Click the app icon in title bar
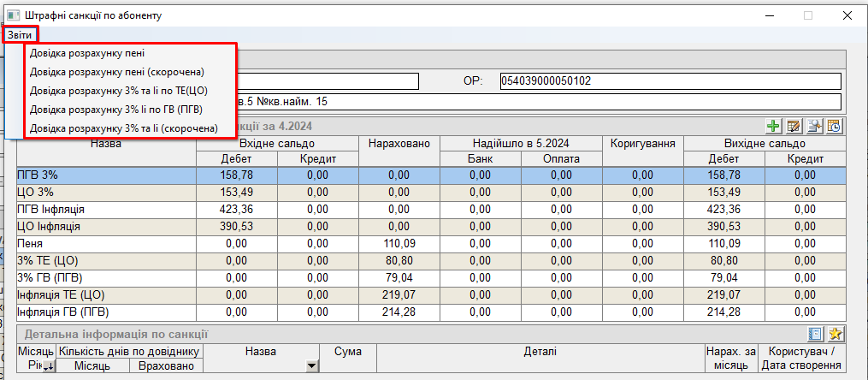The image size is (868, 380). [x=12, y=15]
